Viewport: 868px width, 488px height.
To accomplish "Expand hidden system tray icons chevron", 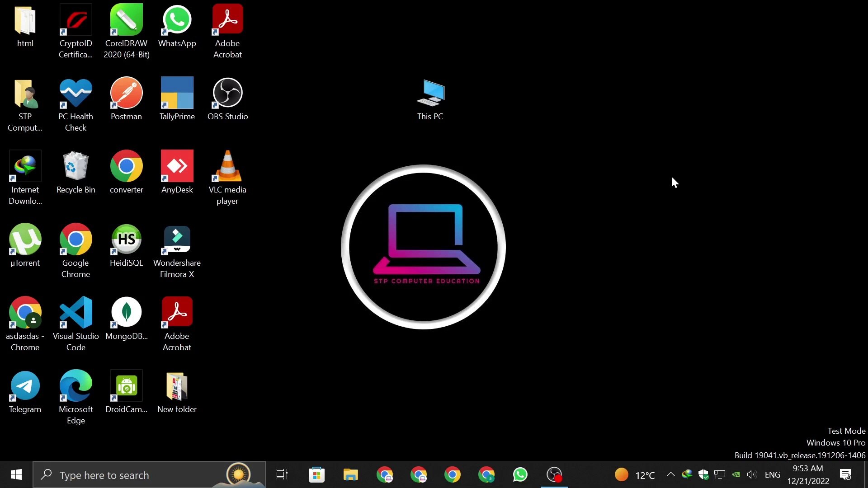I will click(x=670, y=474).
